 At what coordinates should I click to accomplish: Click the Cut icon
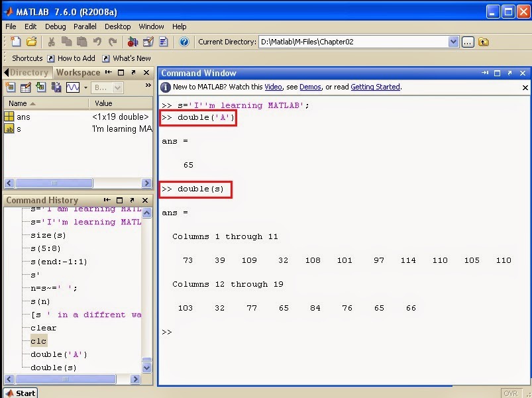52,41
